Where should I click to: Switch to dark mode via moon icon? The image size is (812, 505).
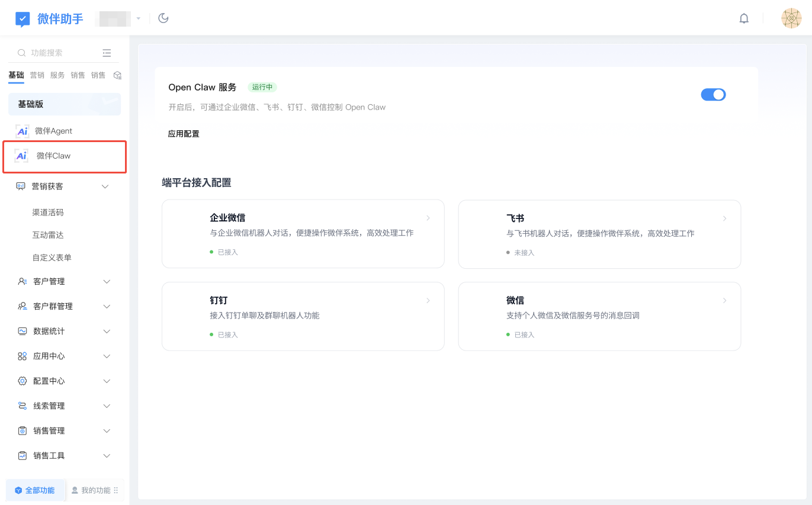(x=163, y=18)
